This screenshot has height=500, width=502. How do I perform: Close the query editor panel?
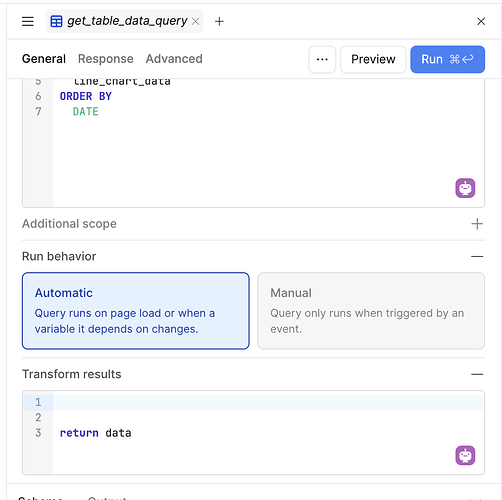[481, 21]
